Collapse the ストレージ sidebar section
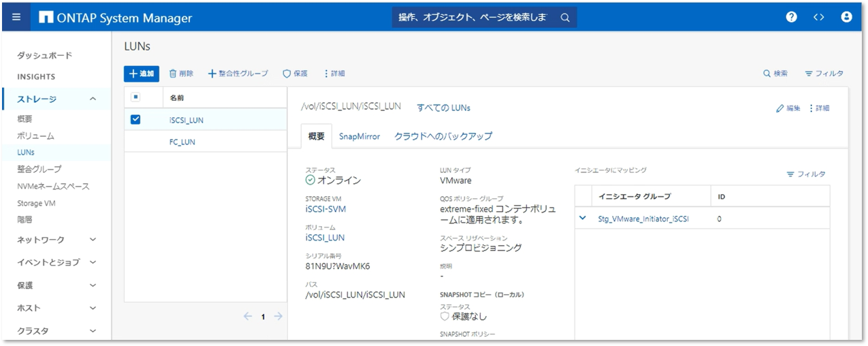Viewport: 868px width, 346px height. click(93, 99)
